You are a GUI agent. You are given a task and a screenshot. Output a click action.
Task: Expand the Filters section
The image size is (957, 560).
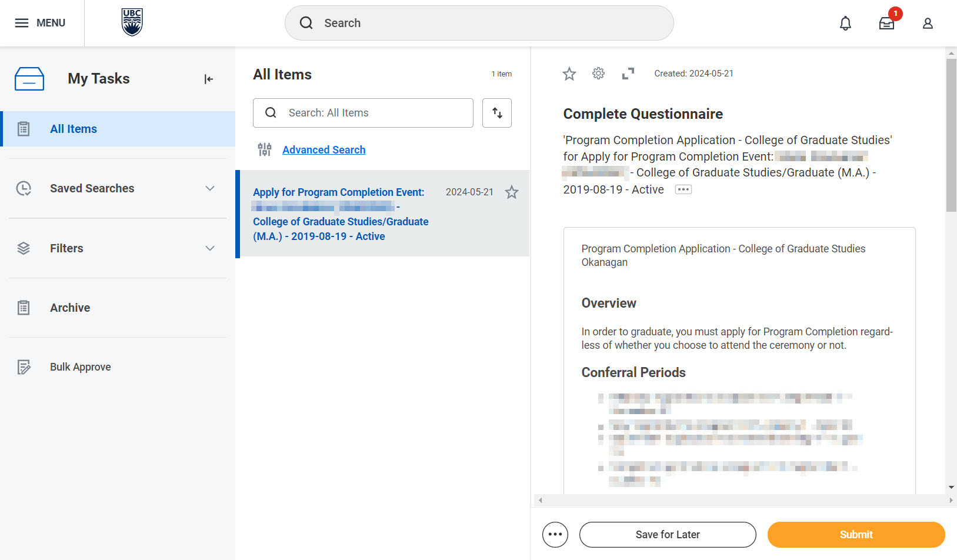click(x=210, y=248)
